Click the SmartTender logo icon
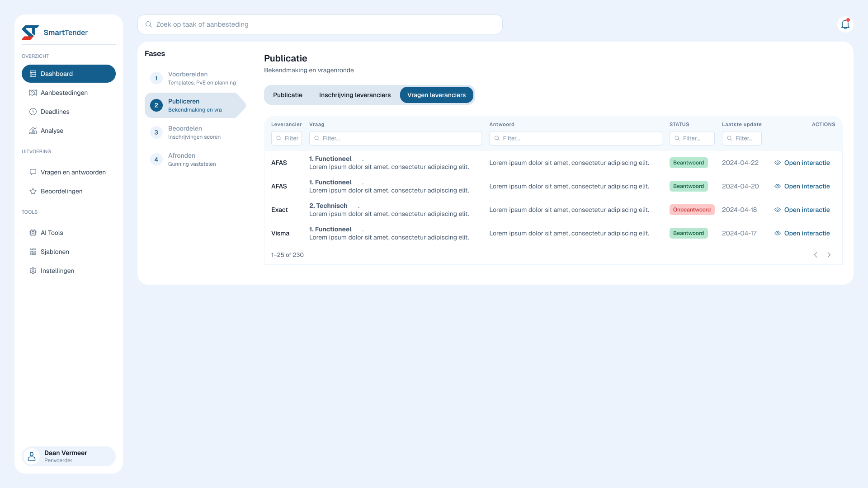This screenshot has width=868, height=488. coord(30,33)
